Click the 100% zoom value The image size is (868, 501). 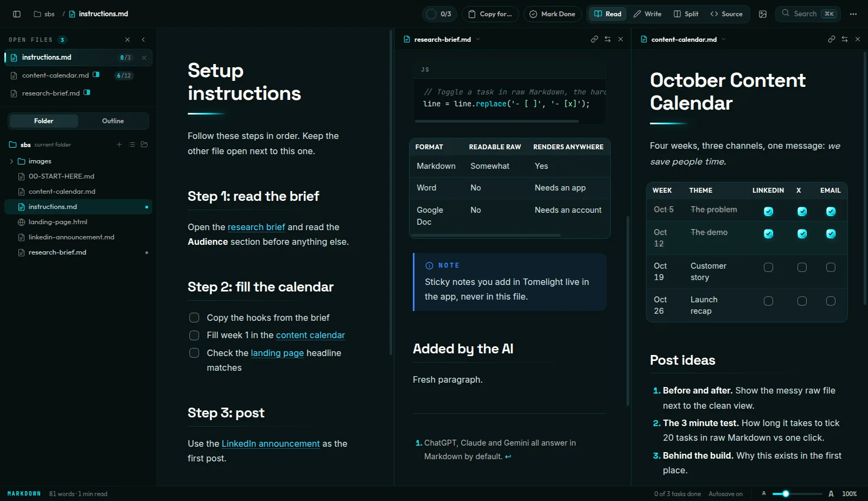coord(850,493)
